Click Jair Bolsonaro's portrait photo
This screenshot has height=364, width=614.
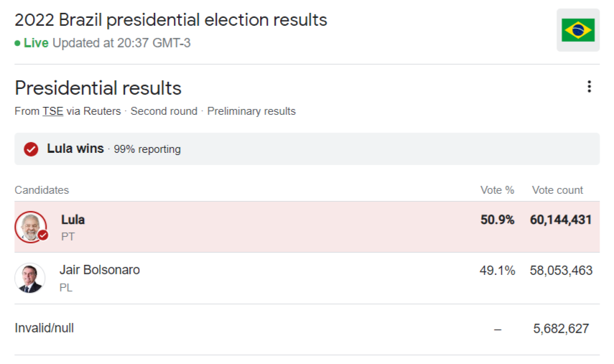click(30, 279)
